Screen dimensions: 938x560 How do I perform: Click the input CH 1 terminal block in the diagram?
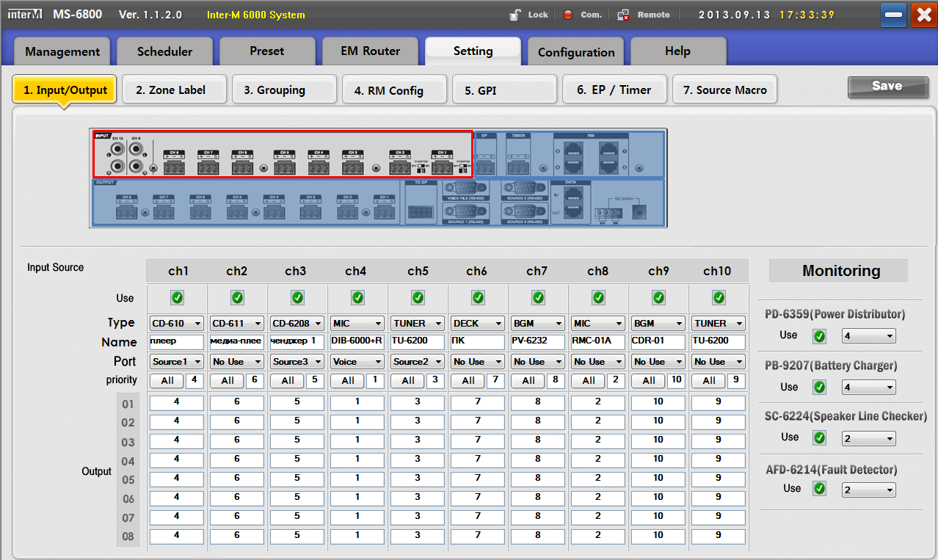coord(442,167)
